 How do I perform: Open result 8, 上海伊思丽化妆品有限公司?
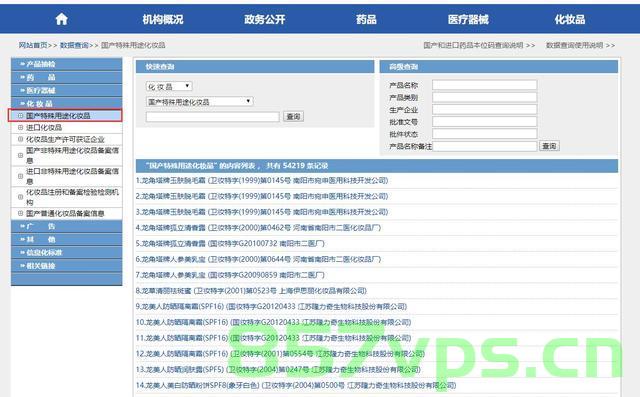pyautogui.click(x=251, y=291)
